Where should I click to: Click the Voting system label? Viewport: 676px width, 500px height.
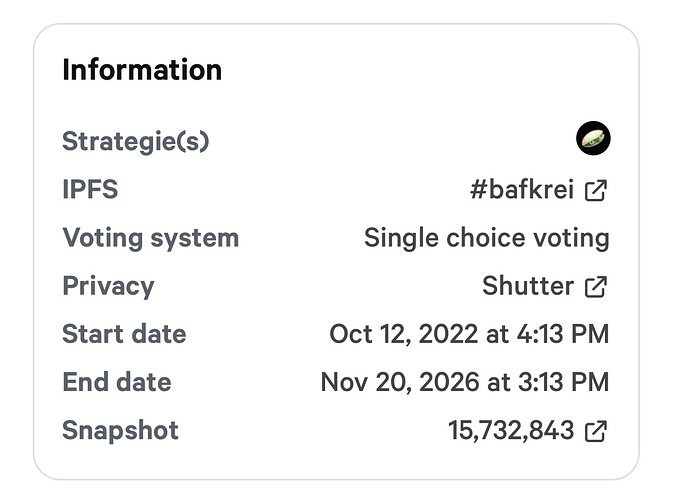pyautogui.click(x=150, y=238)
